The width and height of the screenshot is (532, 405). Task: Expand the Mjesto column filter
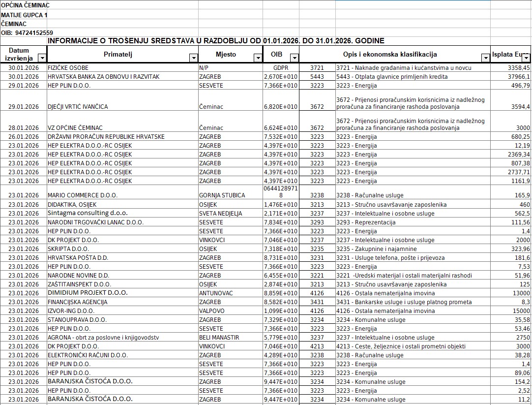pyautogui.click(x=258, y=58)
